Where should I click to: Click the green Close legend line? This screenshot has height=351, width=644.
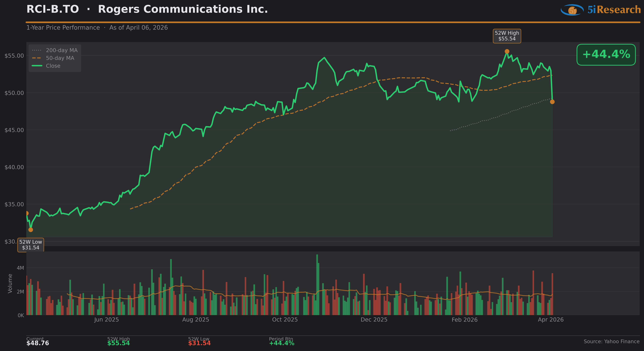click(x=37, y=66)
